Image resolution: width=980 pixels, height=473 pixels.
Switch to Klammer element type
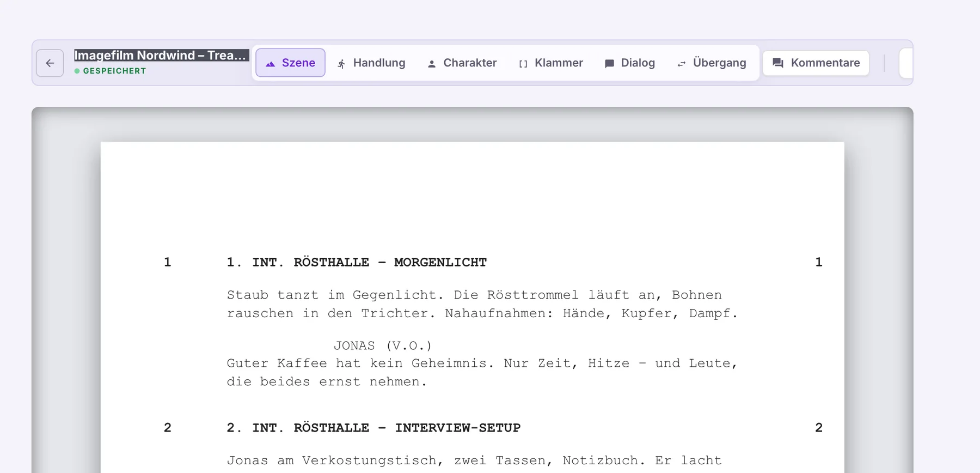coord(551,63)
